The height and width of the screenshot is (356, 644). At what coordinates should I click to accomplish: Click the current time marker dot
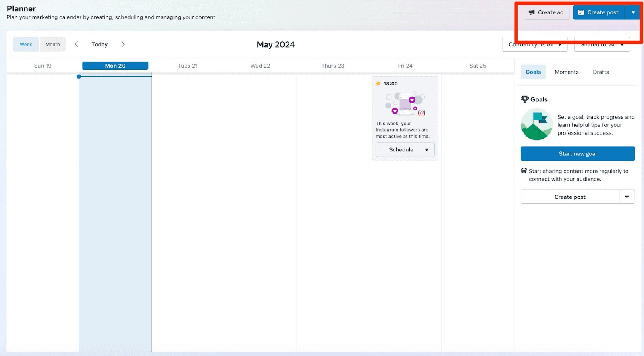[x=79, y=76]
